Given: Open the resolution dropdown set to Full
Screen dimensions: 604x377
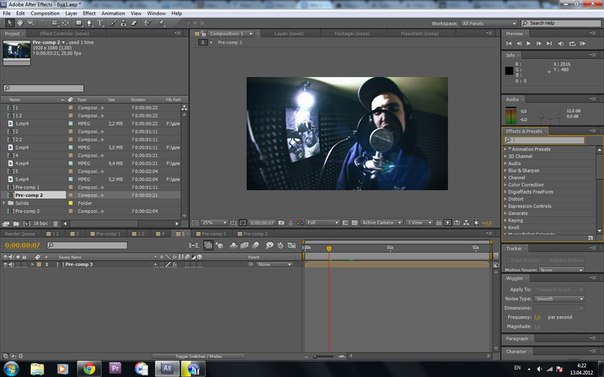Looking at the screenshot, I should tap(322, 223).
